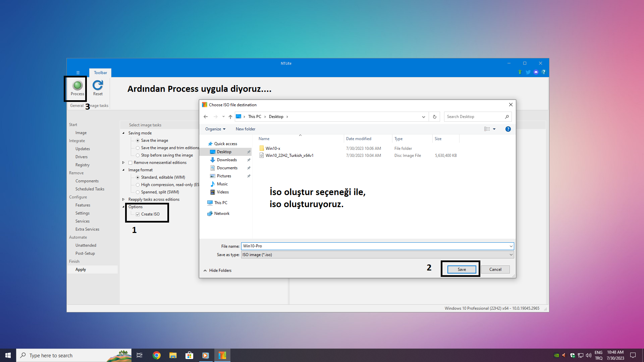Click the New folder button

(x=245, y=129)
